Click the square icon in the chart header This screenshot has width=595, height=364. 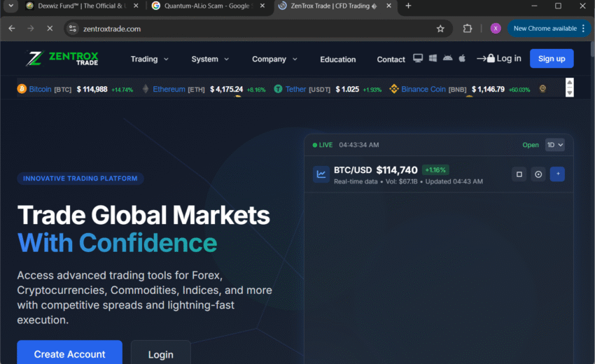tap(519, 174)
